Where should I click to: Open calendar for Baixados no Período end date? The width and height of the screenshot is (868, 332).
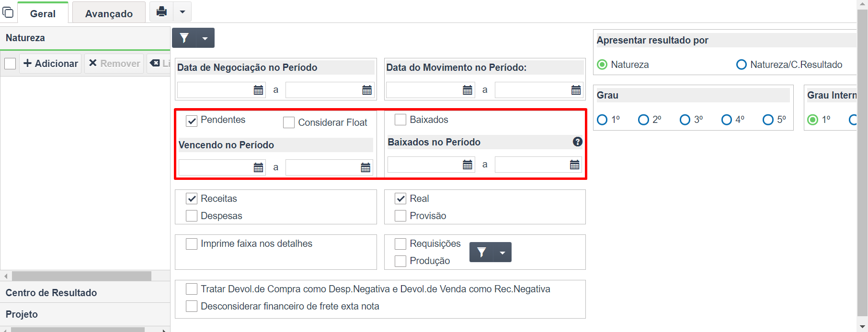click(574, 165)
